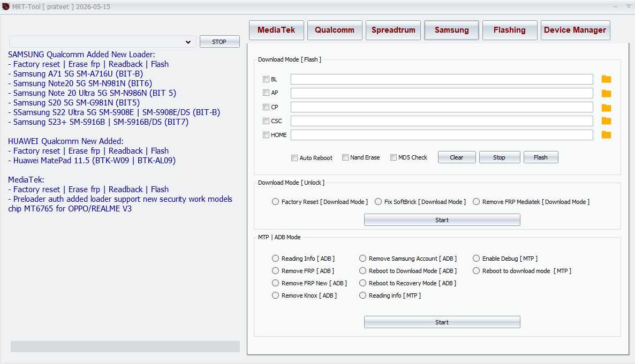
Task: Choose Remove Knox [ADB] option
Action: coord(275,295)
